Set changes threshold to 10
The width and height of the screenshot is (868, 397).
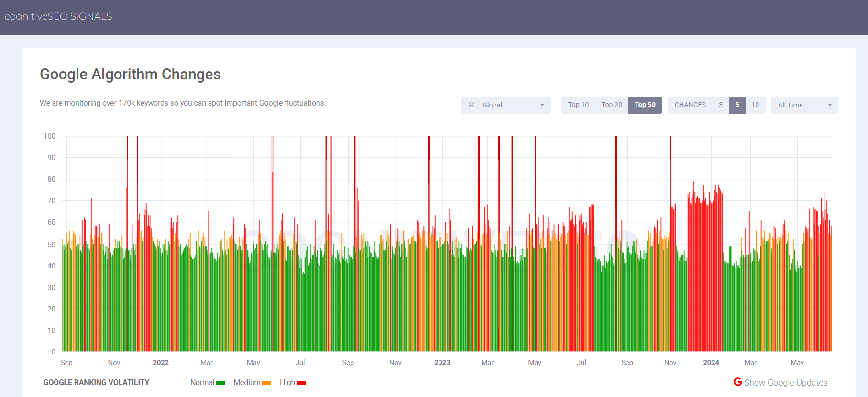755,105
